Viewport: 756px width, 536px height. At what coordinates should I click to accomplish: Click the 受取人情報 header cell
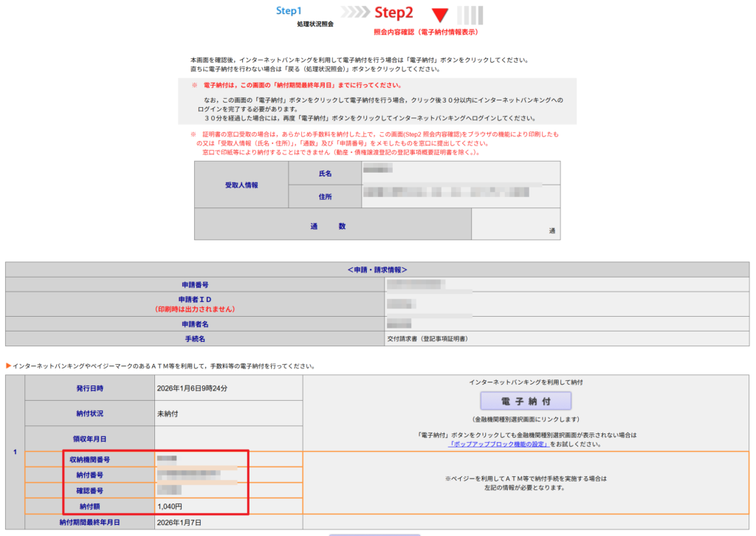[241, 185]
